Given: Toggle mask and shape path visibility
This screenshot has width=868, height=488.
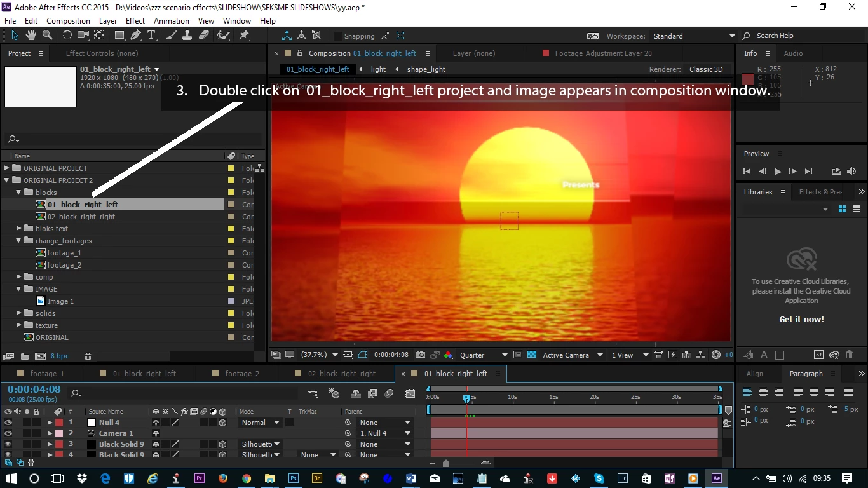Looking at the screenshot, I should coord(362,355).
